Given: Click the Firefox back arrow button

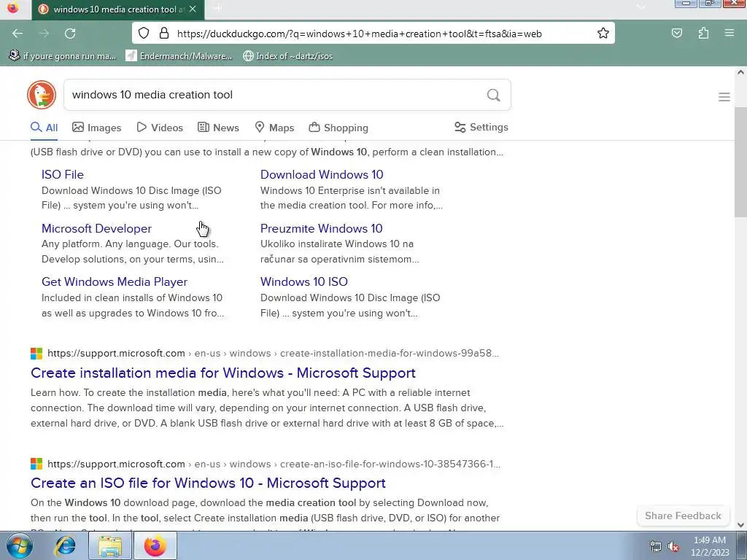Looking at the screenshot, I should (x=18, y=34).
